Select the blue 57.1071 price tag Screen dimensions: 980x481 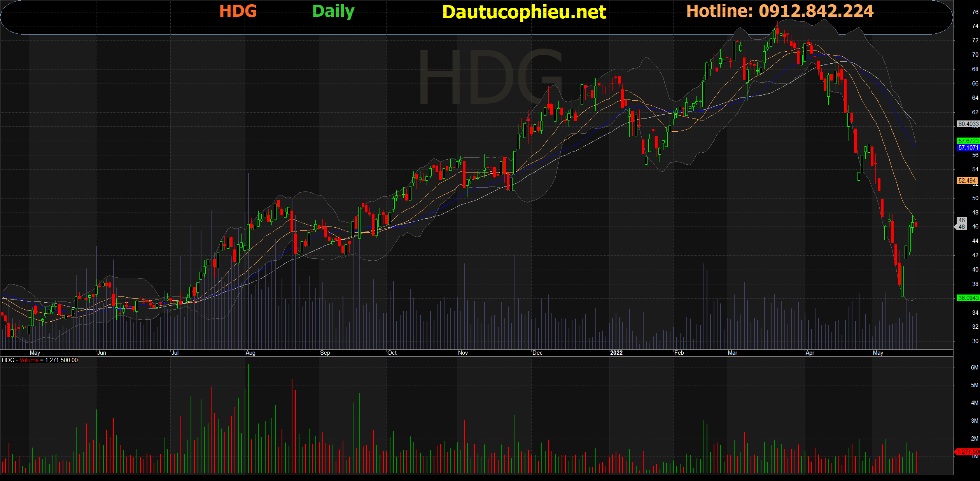pos(968,148)
